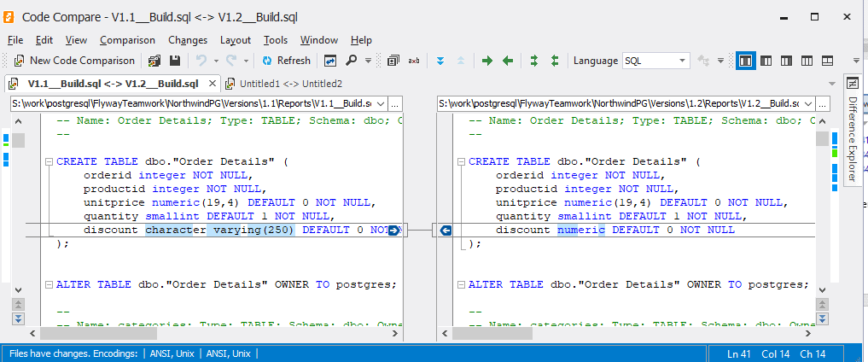Click left margin next change button
This screenshot has width=868, height=362.
point(18,318)
